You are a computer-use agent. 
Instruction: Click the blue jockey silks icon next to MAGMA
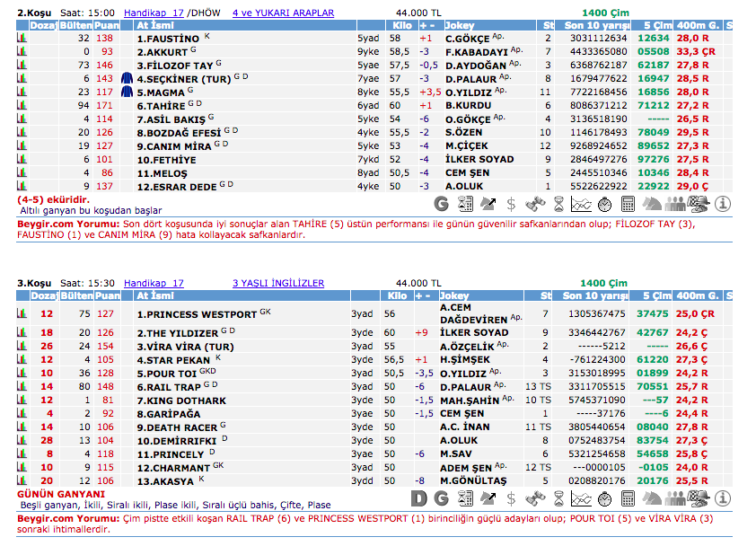tap(127, 92)
